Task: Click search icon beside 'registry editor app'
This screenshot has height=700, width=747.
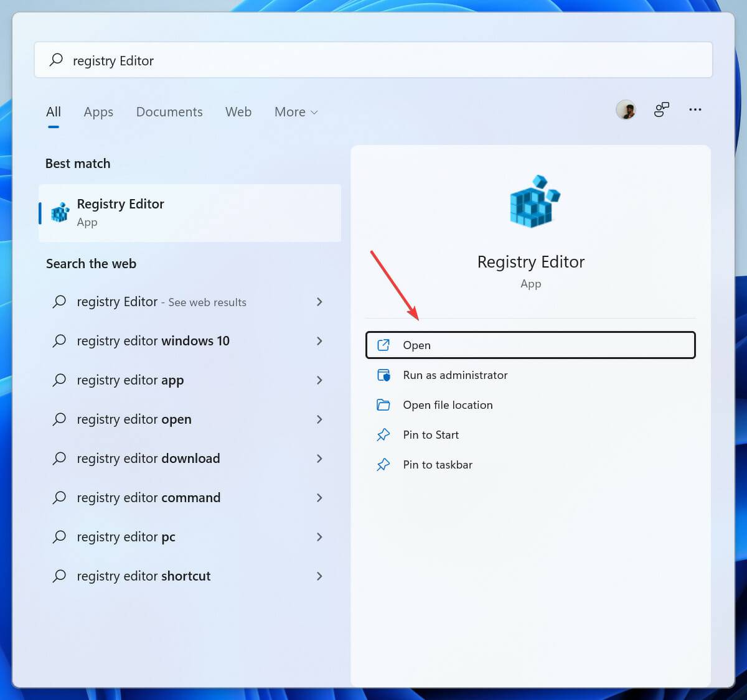Action: click(x=59, y=380)
